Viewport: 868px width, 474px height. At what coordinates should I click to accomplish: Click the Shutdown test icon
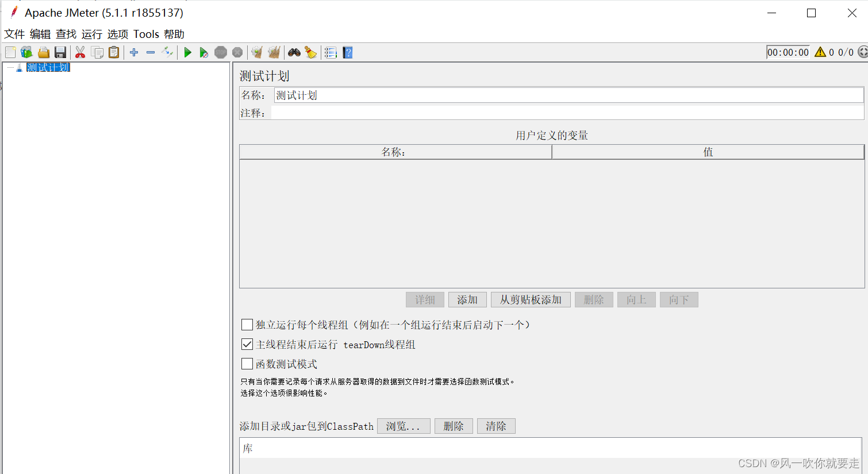coord(237,52)
